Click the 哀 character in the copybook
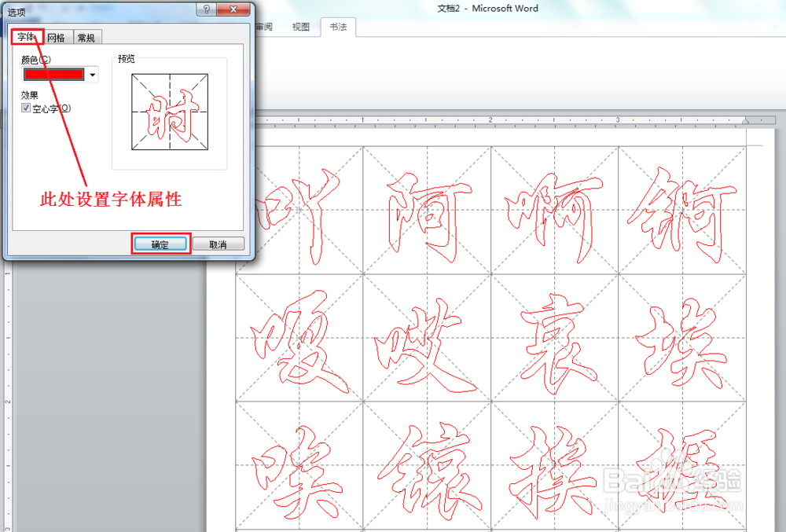 [554, 338]
